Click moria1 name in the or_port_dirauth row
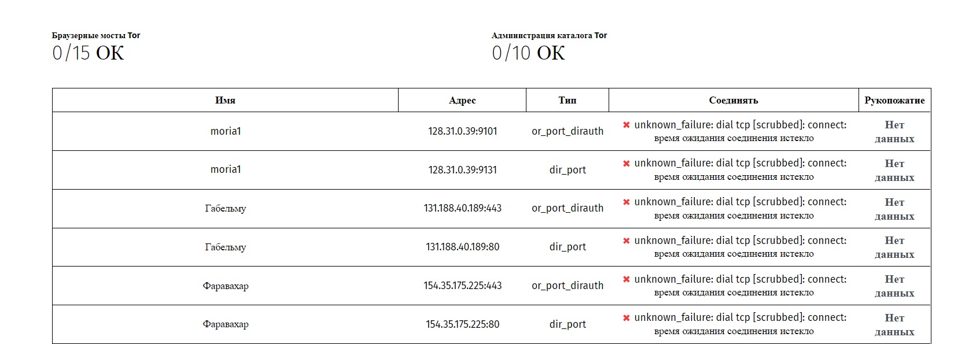The image size is (980, 344). click(225, 131)
